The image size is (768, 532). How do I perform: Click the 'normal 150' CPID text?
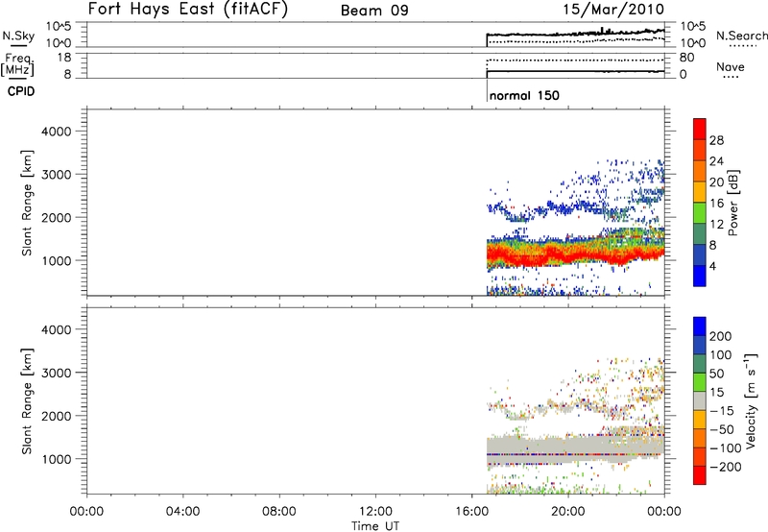pyautogui.click(x=524, y=95)
